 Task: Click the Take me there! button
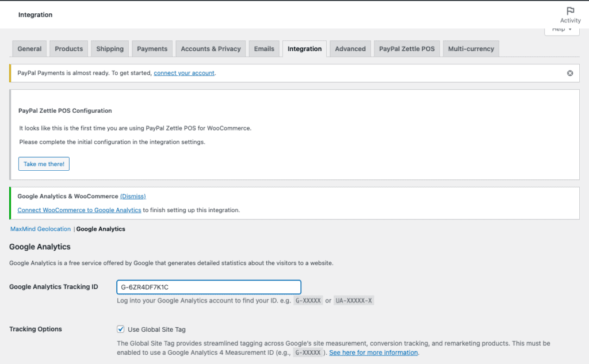[44, 164]
